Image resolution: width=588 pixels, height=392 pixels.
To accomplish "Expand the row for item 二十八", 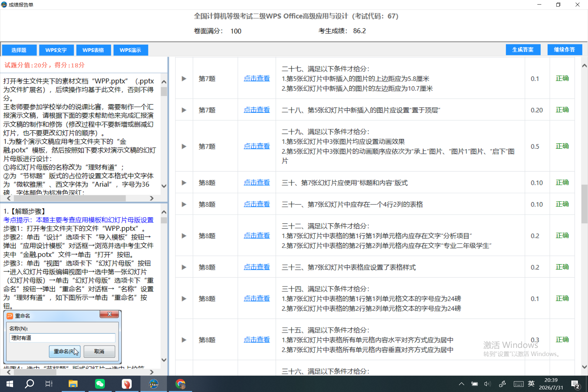I will point(184,110).
